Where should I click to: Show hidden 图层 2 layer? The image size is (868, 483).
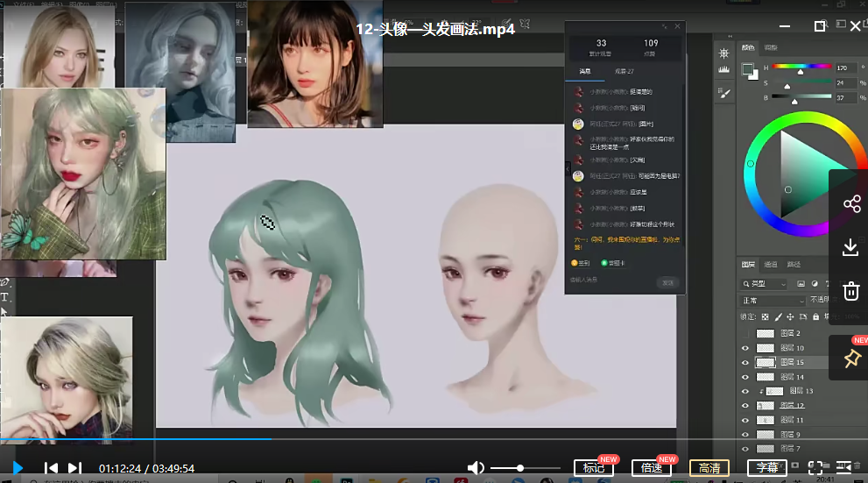pos(745,333)
